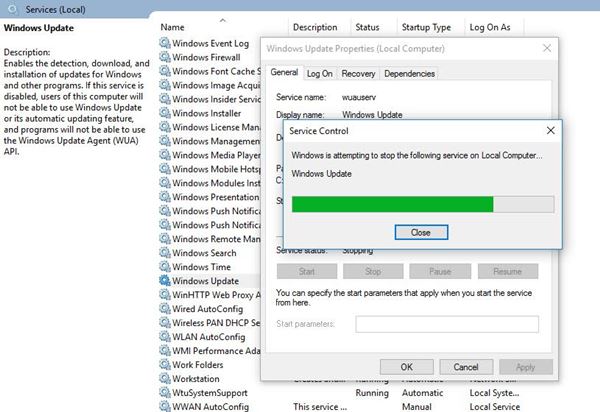Click the Windows Modules Installer icon
The width and height of the screenshot is (600, 412).
pyautogui.click(x=165, y=183)
